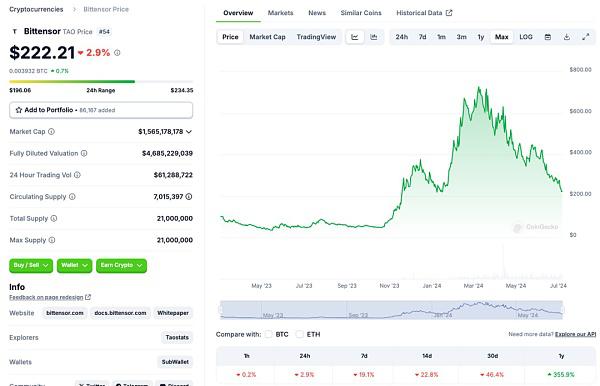Image resolution: width=600 pixels, height=386 pixels.
Task: Open the calendar date range picker
Action: pos(548,37)
